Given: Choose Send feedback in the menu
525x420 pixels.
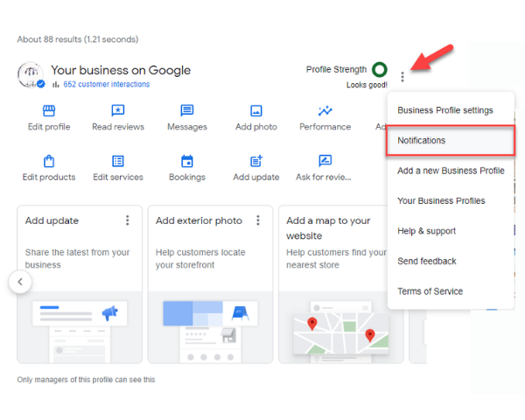Looking at the screenshot, I should [451, 261].
